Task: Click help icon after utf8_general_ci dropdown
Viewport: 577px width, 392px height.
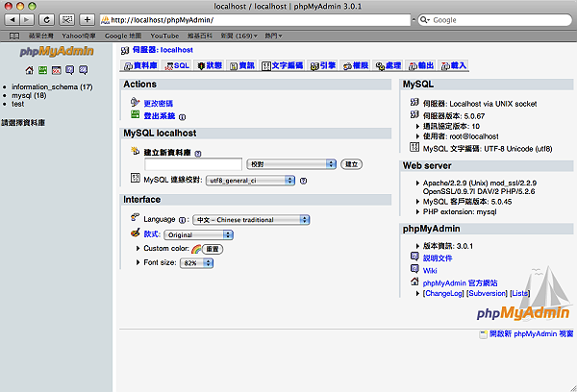Action: 303,181
